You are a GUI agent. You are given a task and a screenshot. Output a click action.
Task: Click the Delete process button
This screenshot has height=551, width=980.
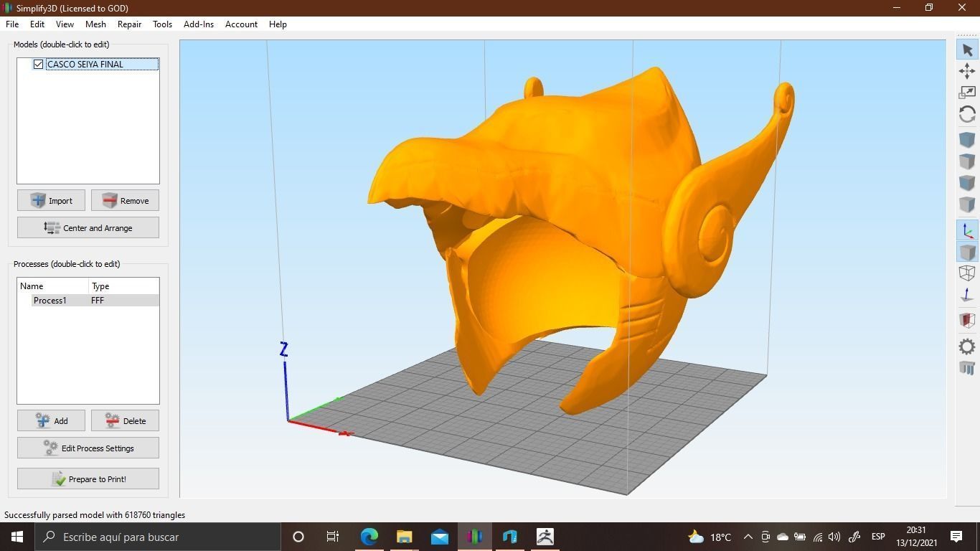pyautogui.click(x=125, y=421)
